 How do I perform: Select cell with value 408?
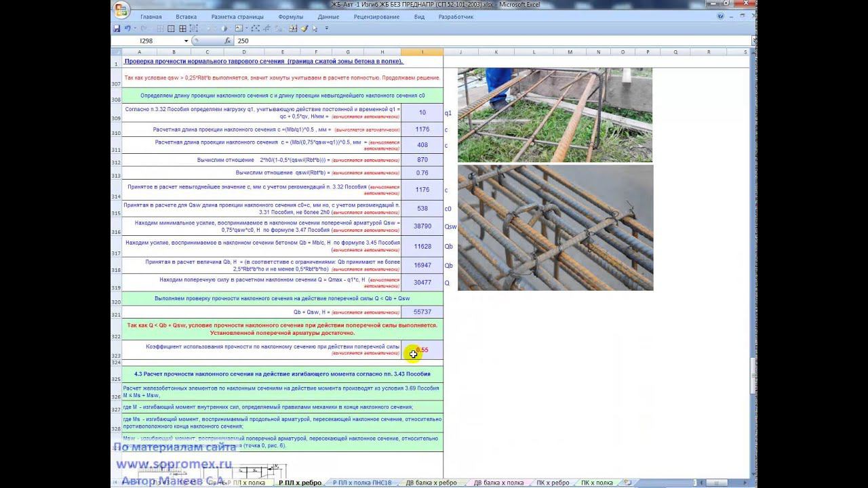(422, 145)
